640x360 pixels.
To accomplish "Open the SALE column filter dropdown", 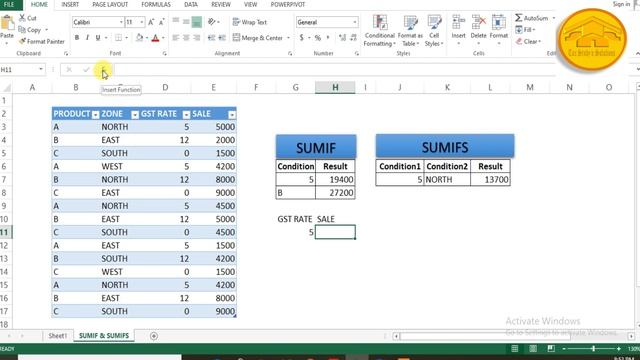I will pyautogui.click(x=232, y=115).
